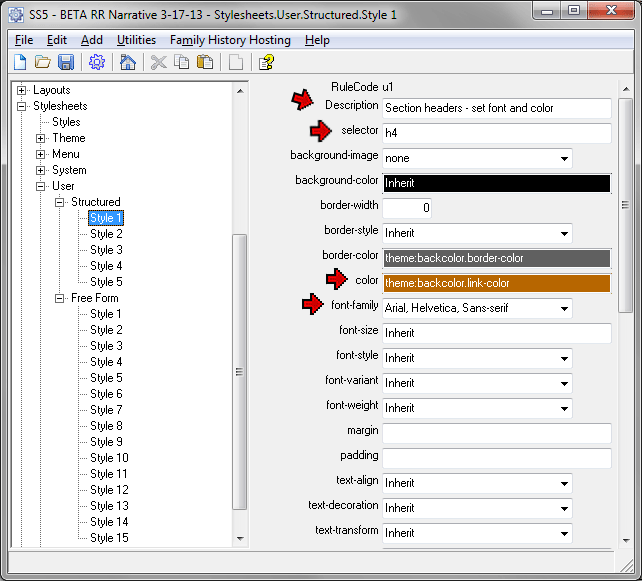Select Style 10 under Free Form
Image resolution: width=642 pixels, height=581 pixels.
[x=109, y=458]
